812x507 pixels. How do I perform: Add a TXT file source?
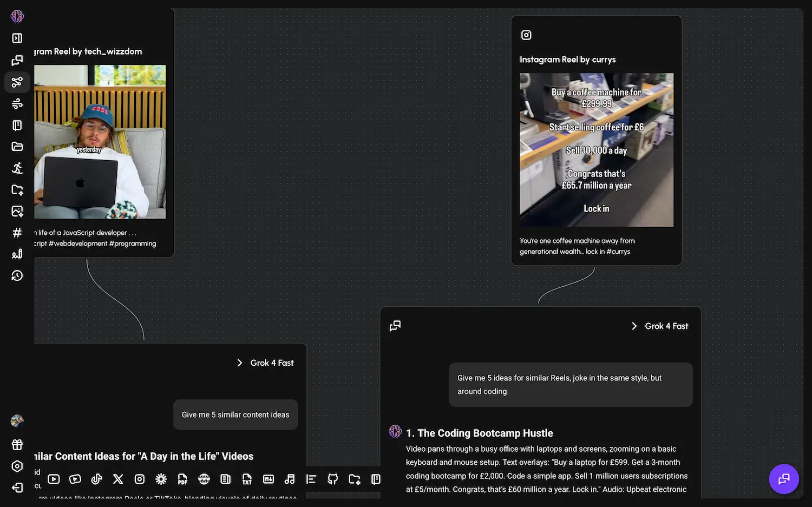(x=247, y=479)
